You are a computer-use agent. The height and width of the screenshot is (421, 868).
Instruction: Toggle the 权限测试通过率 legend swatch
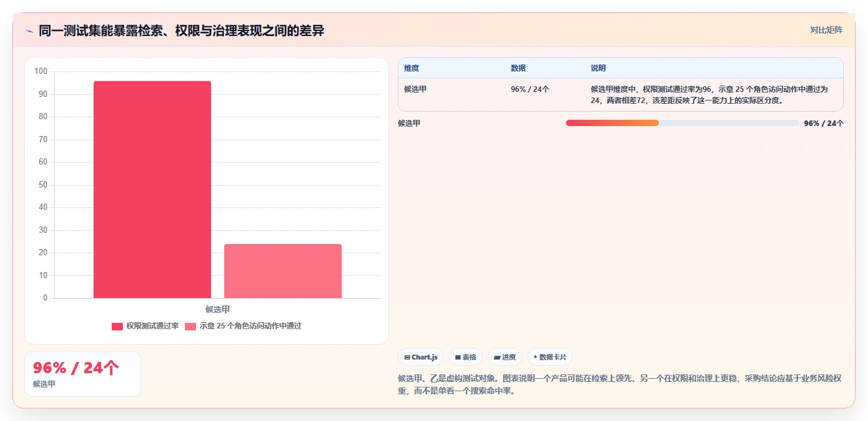point(117,326)
